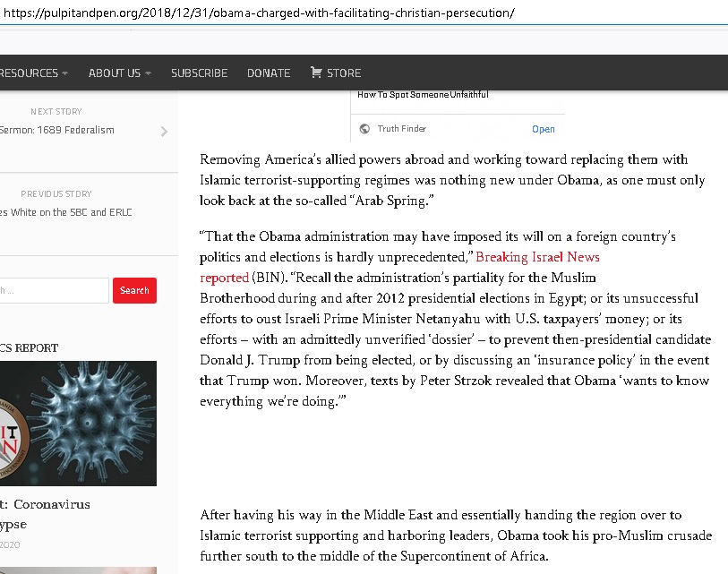Click ad headline 'How To Spot Someone Unfaithful'
Viewport: 728px width, 574px height.
click(423, 95)
